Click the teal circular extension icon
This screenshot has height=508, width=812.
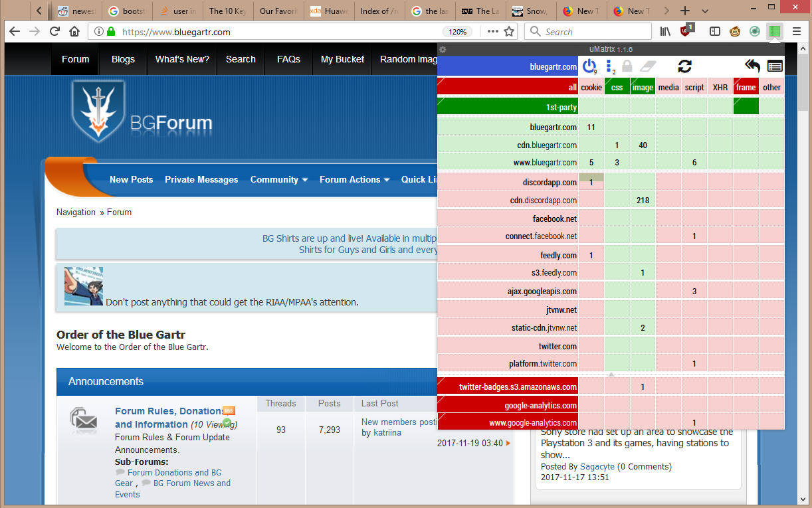755,31
